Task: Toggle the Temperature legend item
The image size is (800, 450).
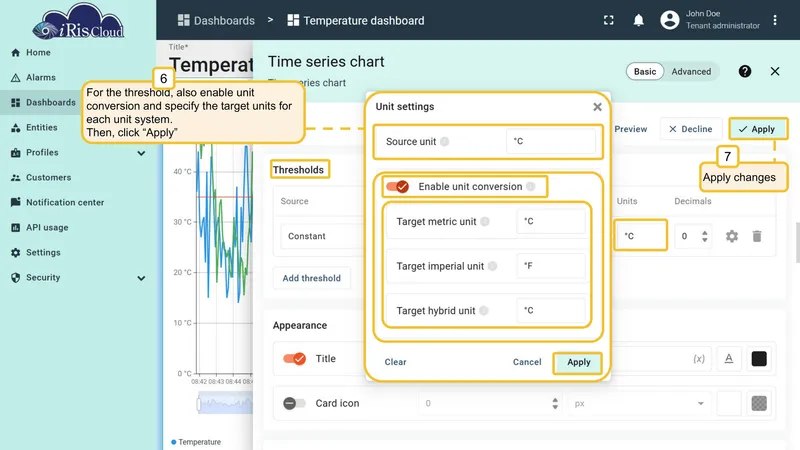Action: click(x=196, y=442)
